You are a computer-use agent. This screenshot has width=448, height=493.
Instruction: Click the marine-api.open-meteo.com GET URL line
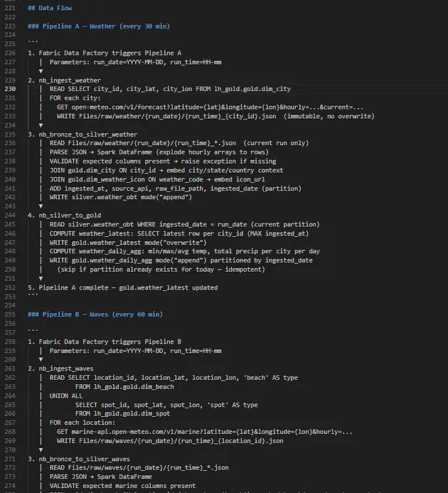205,432
